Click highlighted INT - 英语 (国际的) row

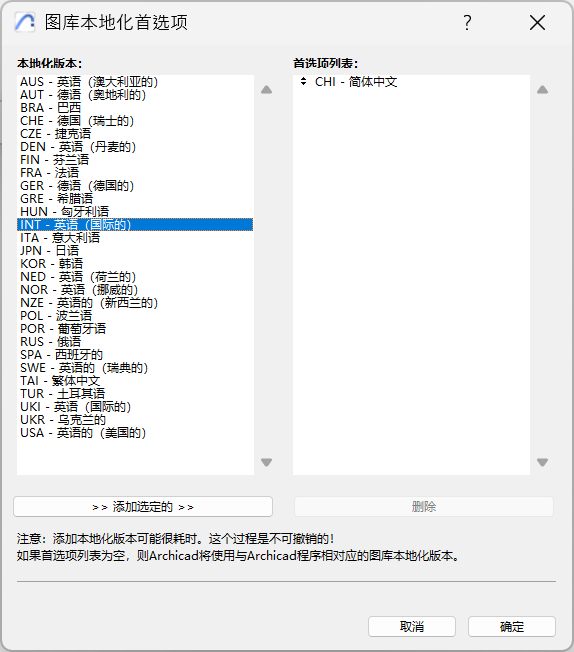[135, 225]
